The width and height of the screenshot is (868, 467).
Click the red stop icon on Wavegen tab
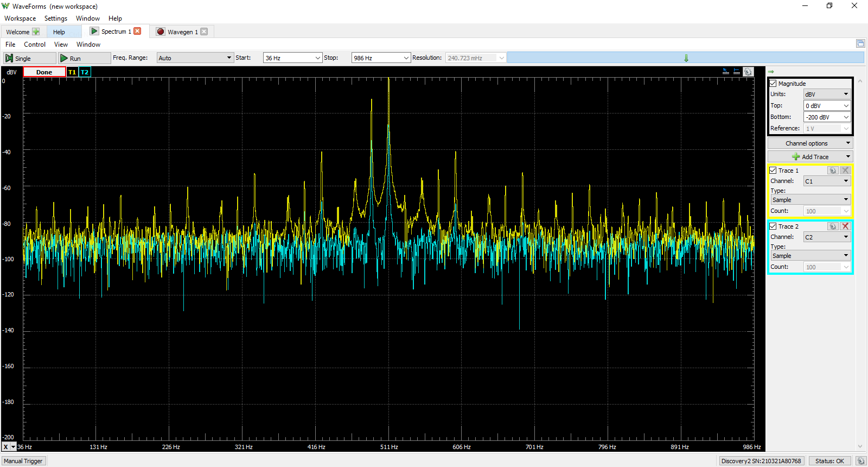(x=161, y=31)
